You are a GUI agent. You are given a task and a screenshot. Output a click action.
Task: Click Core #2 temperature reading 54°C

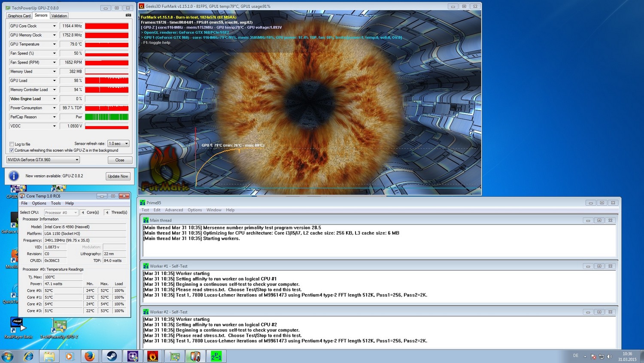[63, 304]
